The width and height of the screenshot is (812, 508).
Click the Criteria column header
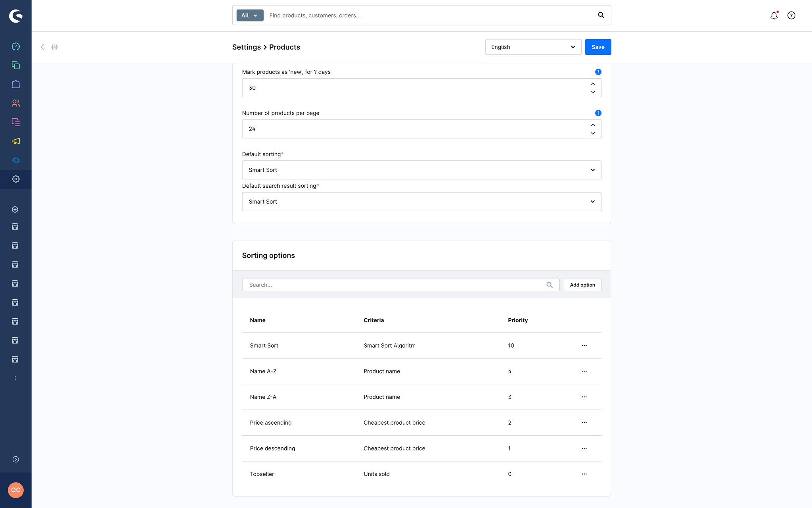[373, 320]
